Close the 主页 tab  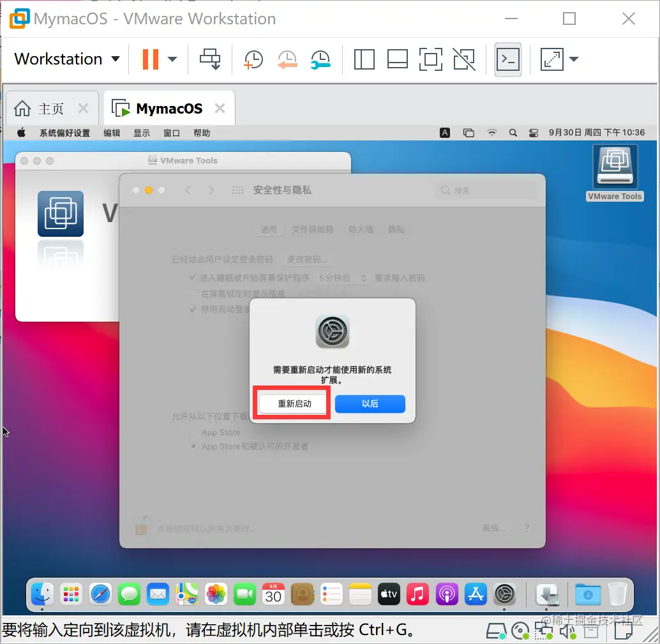tap(84, 109)
